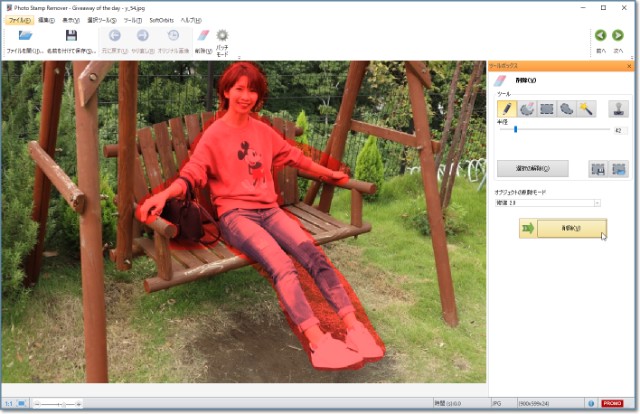Go to the previous image with the green left arrow
Viewport: 640px width, 414px height.
[x=599, y=36]
